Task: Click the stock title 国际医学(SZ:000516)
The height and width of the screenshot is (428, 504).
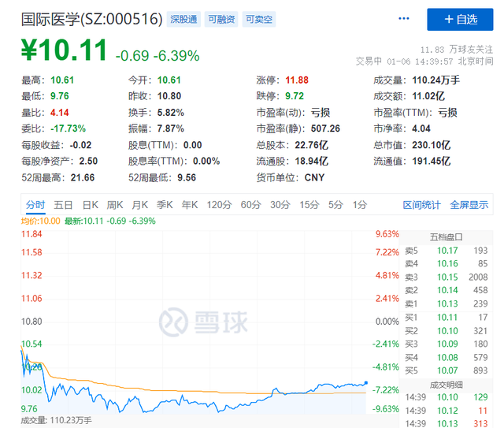Action: (92, 19)
